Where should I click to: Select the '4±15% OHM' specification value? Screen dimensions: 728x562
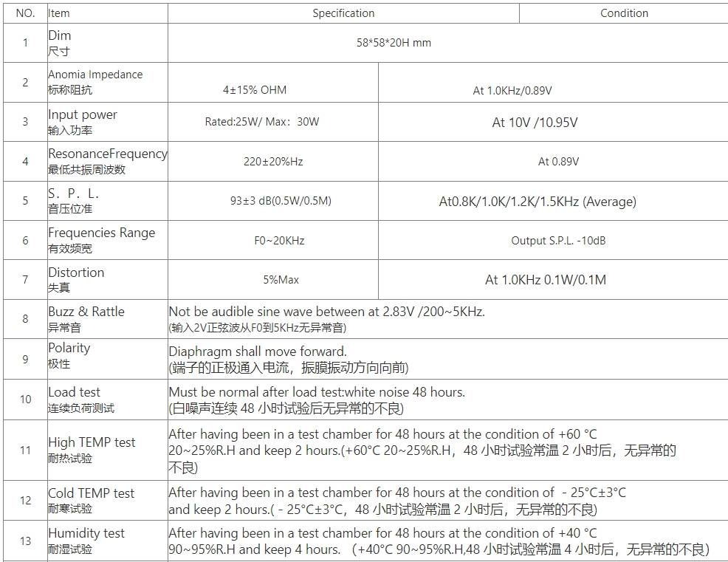(x=255, y=90)
